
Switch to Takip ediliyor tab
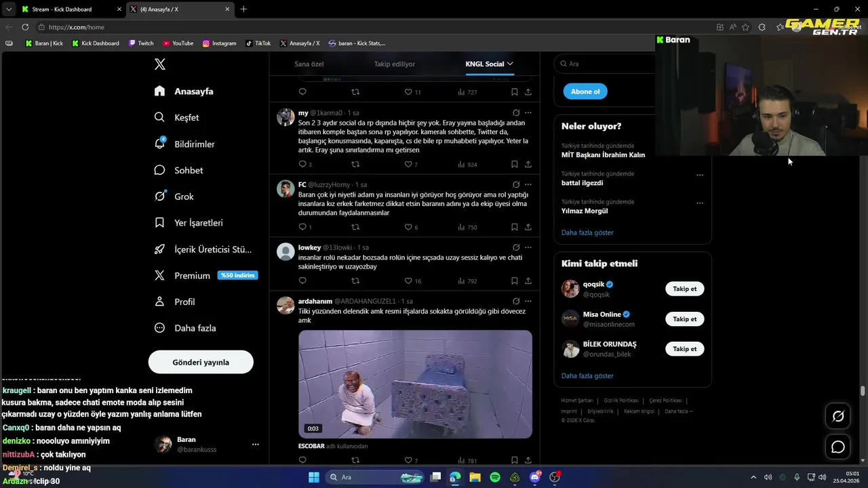click(x=394, y=64)
